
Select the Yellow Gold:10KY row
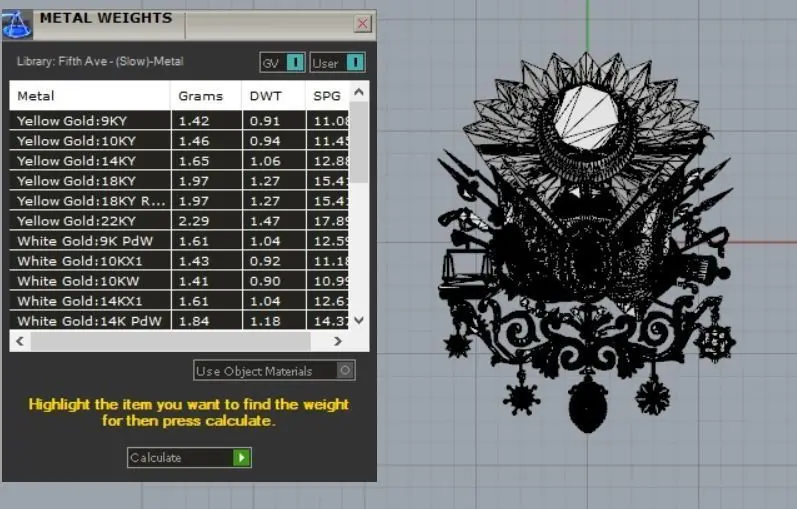(179, 141)
